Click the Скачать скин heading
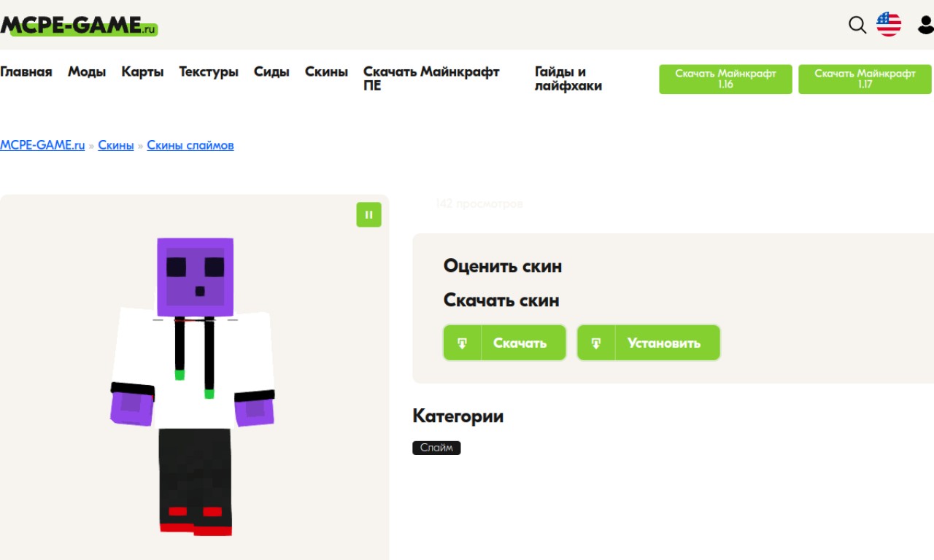 pyautogui.click(x=501, y=300)
